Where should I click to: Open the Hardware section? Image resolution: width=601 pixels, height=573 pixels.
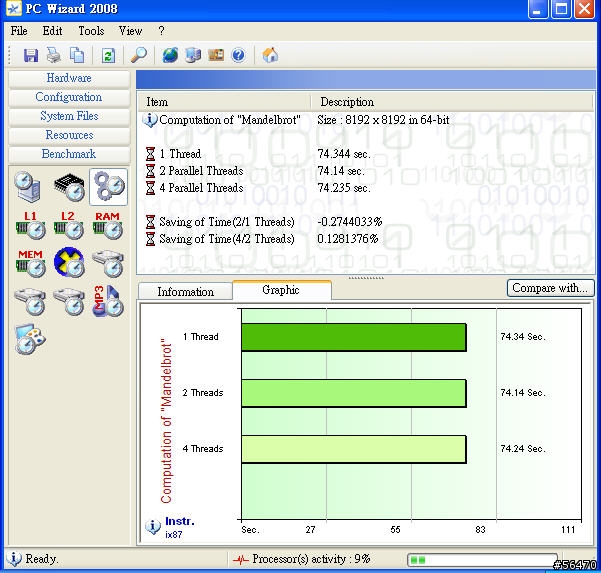point(69,78)
